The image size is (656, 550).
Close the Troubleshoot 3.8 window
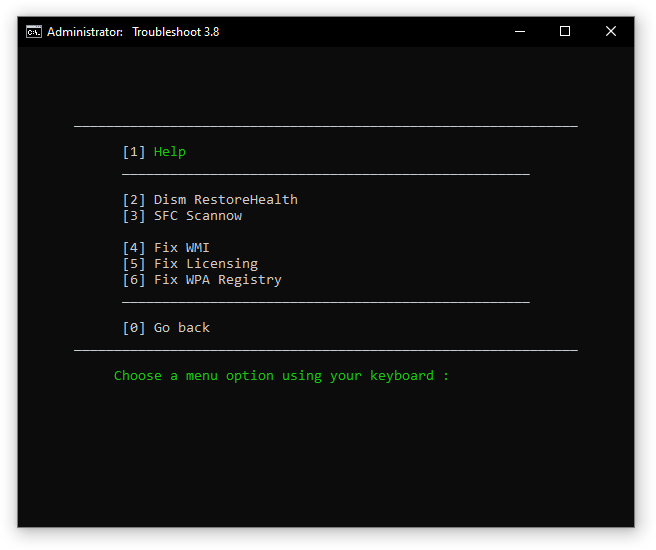(x=611, y=31)
